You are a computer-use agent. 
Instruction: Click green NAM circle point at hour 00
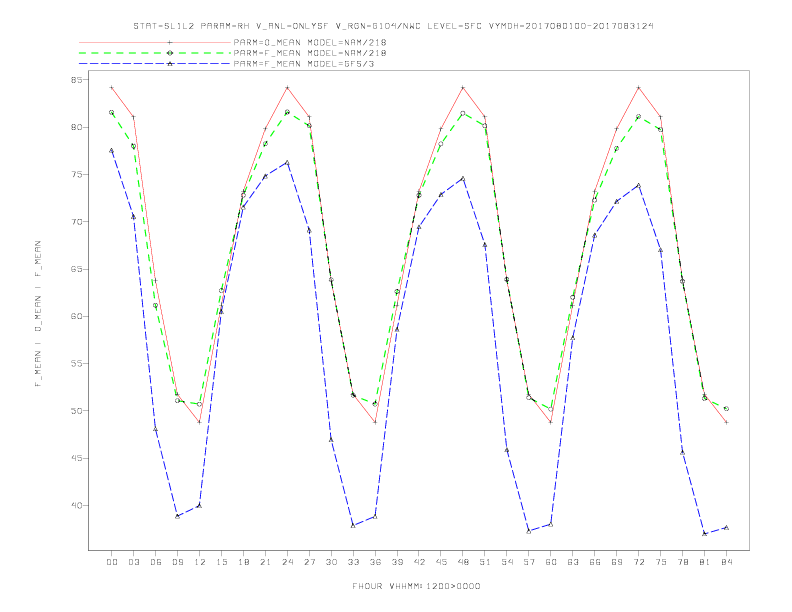[112, 113]
